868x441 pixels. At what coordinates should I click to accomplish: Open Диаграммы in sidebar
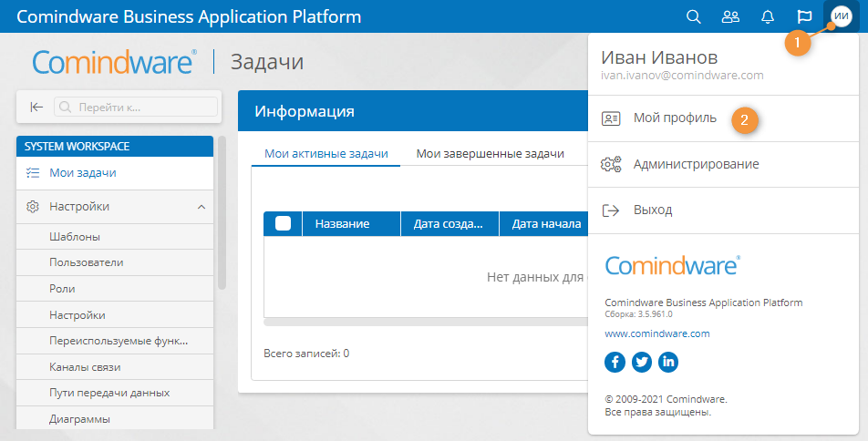pyautogui.click(x=115, y=419)
